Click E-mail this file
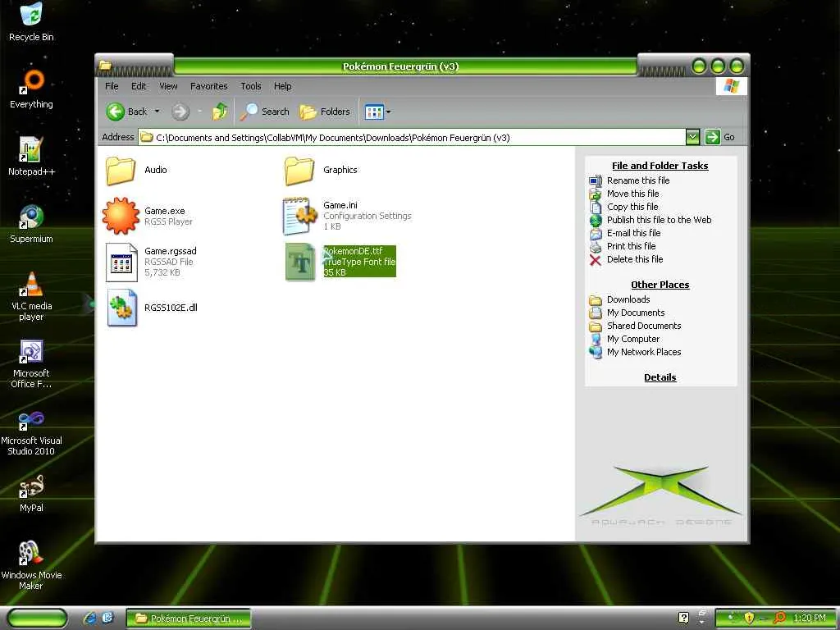The image size is (840, 630). point(634,233)
